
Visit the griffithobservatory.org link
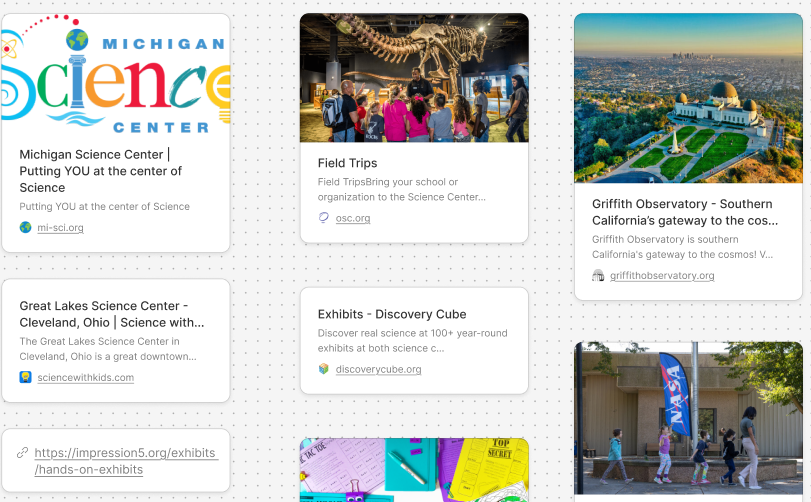[662, 276]
